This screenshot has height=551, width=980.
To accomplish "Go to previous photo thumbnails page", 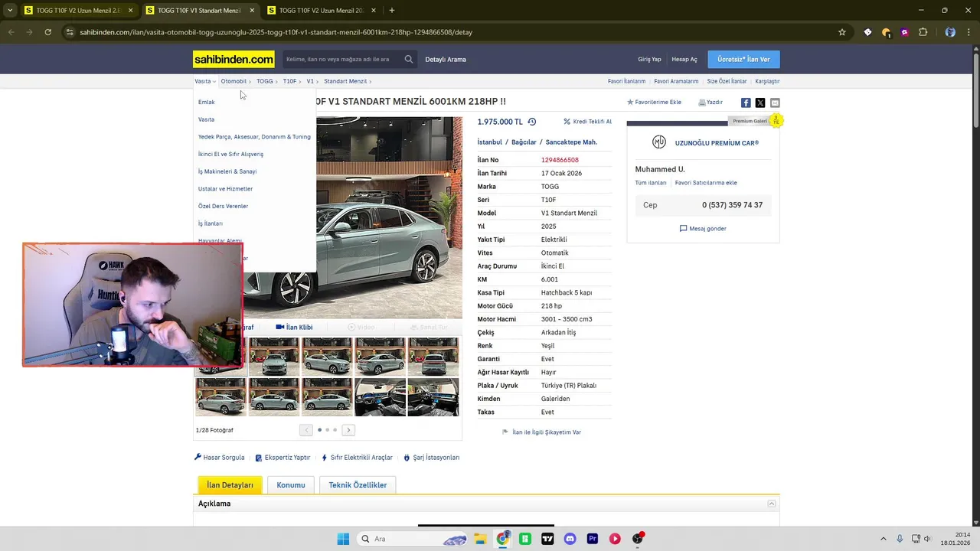I will (306, 430).
